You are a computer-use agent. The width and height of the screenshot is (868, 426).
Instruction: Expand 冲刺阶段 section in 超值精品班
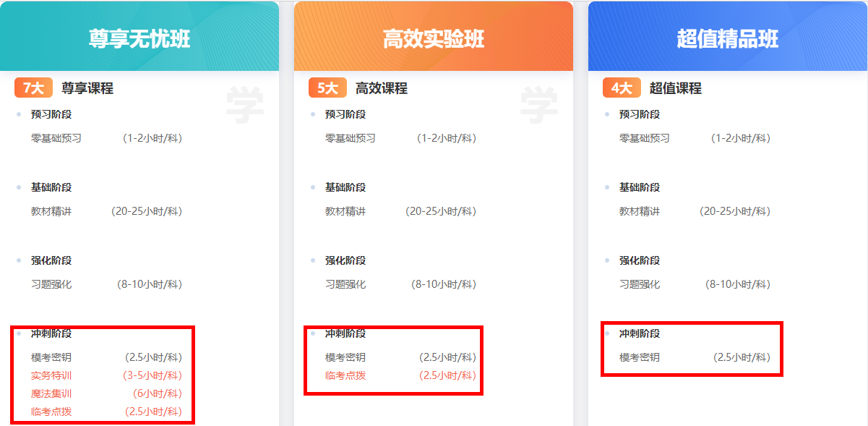click(641, 333)
